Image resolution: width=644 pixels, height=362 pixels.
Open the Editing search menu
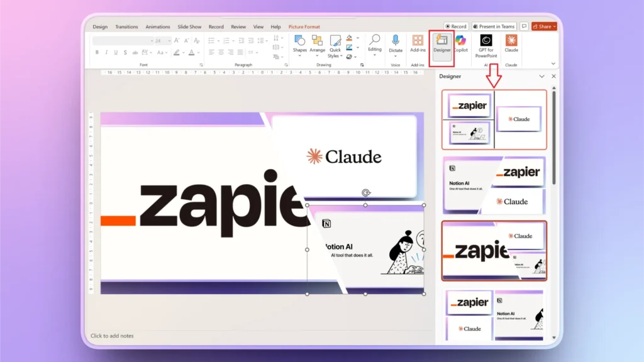point(375,45)
